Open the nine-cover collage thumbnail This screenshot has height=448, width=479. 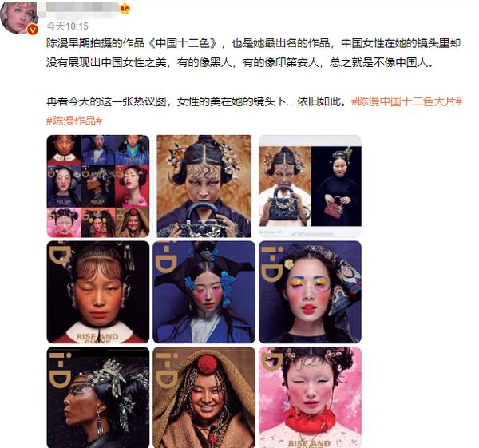98,186
